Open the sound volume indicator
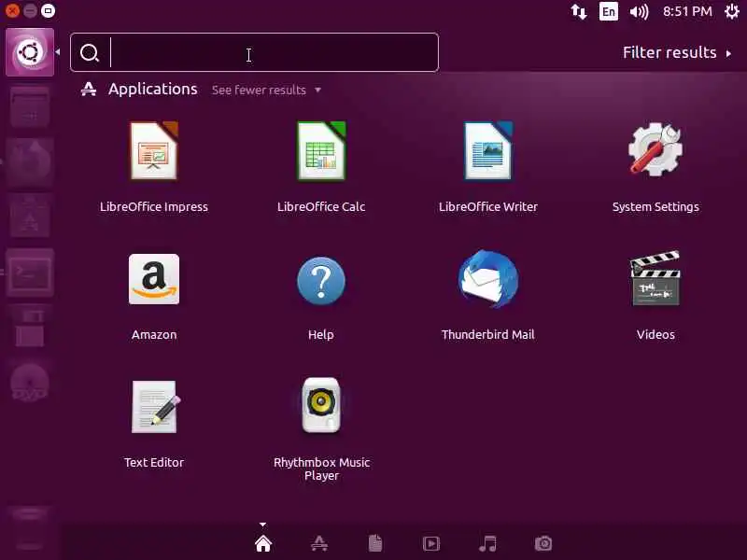This screenshot has height=560, width=747. click(x=639, y=11)
